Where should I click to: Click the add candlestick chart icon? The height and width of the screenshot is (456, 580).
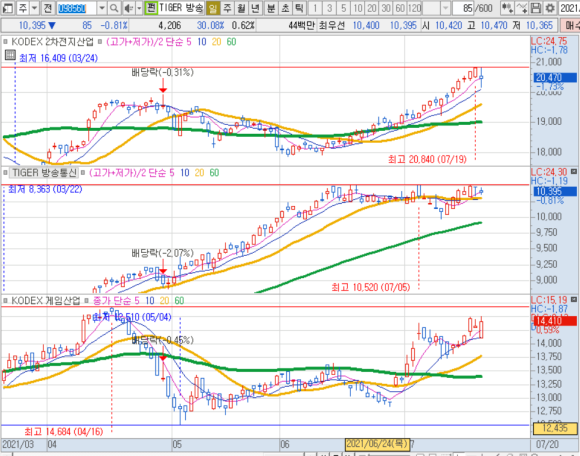507,8
